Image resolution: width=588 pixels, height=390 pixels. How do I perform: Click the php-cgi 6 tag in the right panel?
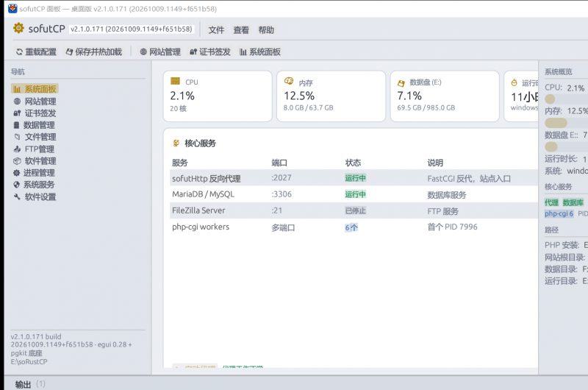point(559,213)
